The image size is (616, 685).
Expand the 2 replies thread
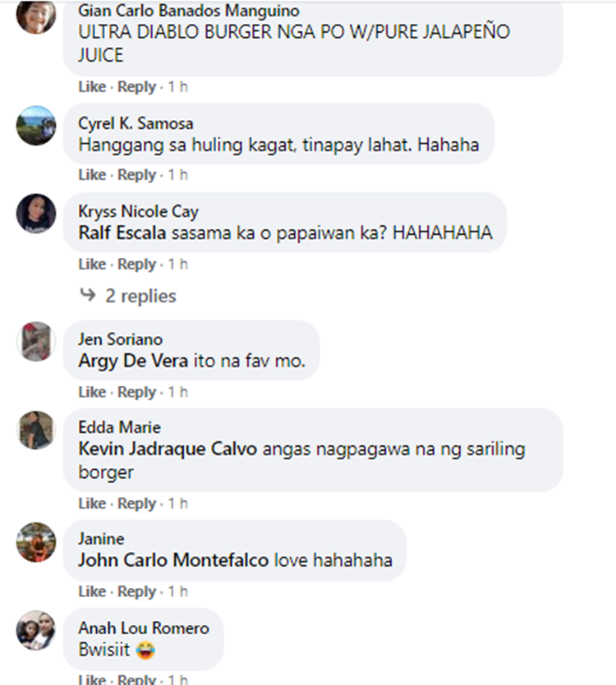tap(140, 296)
